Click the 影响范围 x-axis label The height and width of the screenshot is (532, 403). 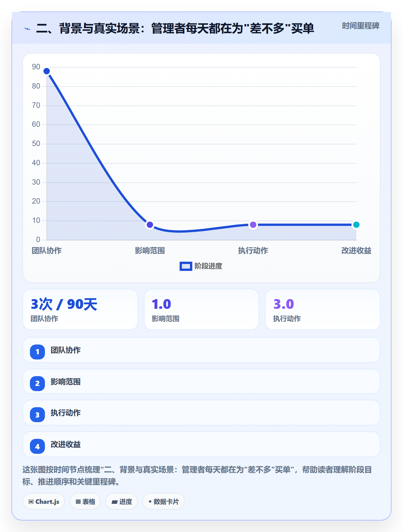(150, 251)
